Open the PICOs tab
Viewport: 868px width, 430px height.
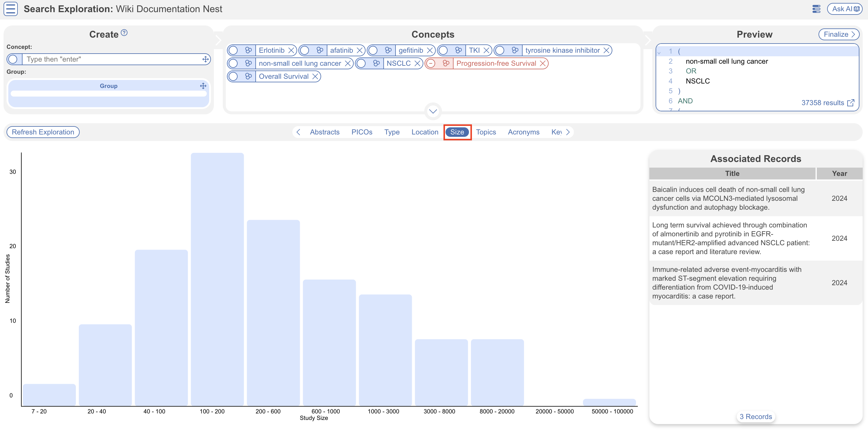361,132
